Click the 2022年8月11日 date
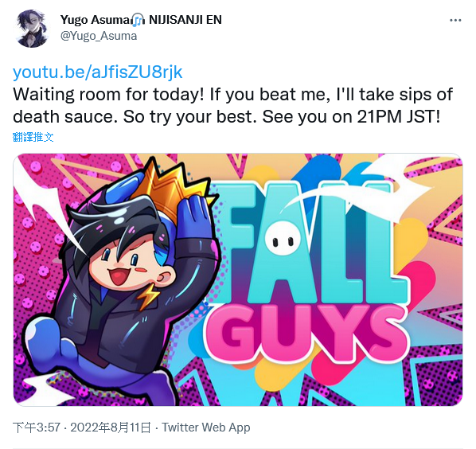The image size is (476, 449). coord(111,428)
